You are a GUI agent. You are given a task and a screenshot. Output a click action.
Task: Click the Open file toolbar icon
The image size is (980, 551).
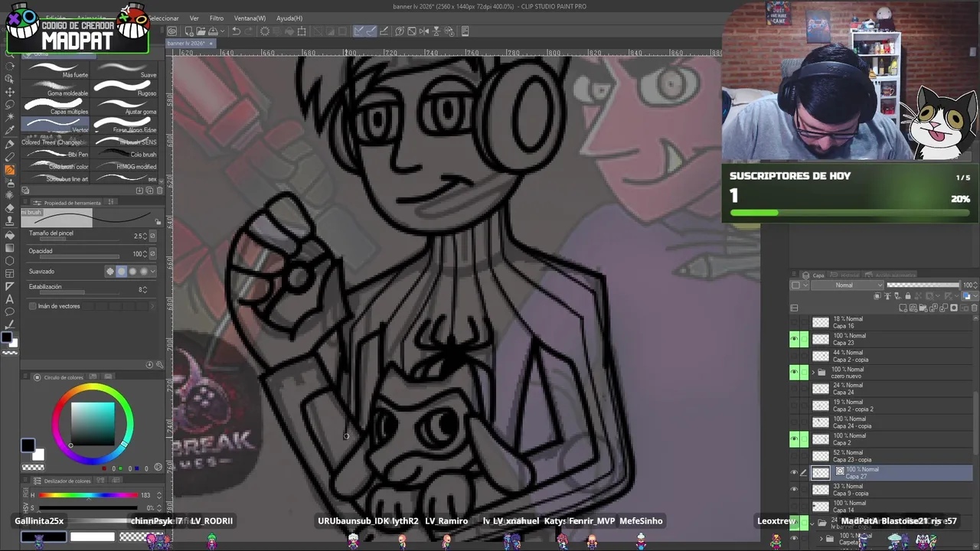201,31
